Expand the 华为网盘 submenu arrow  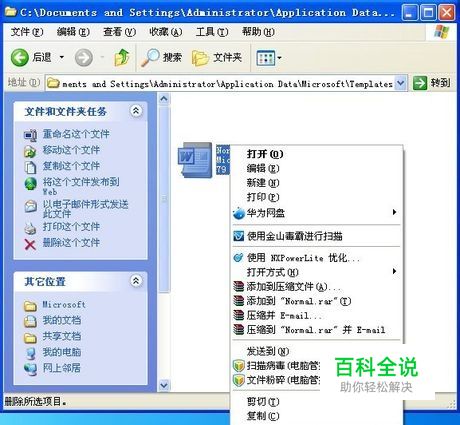pos(394,212)
